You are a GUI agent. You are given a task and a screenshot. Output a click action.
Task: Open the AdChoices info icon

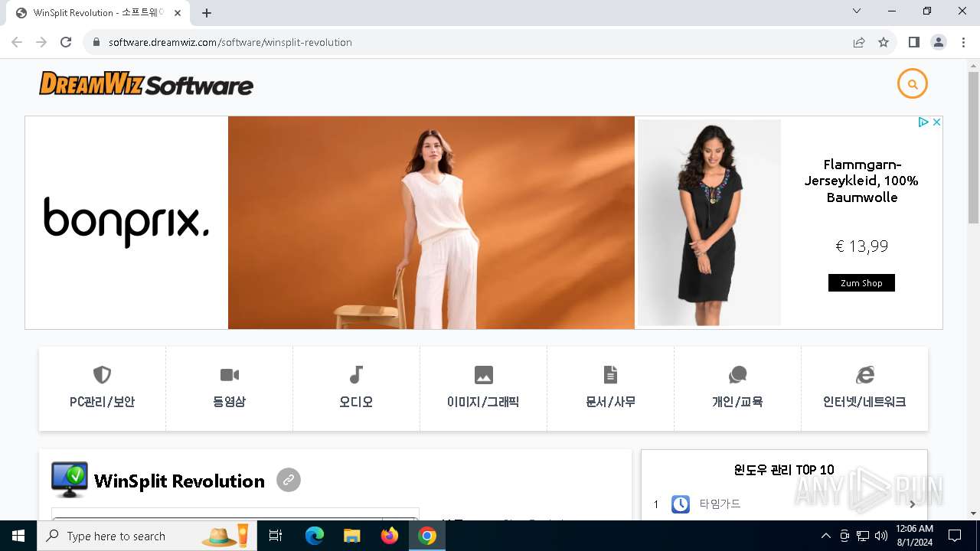pos(923,122)
